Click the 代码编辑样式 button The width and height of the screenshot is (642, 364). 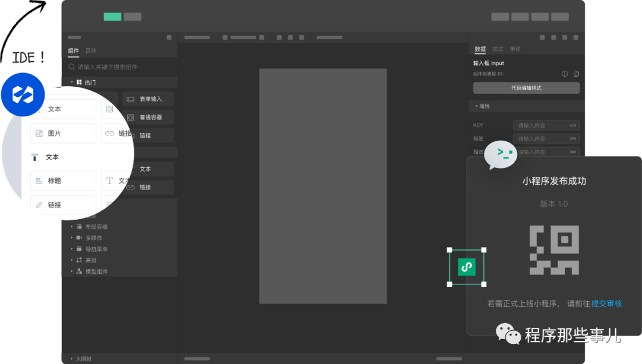coord(526,88)
